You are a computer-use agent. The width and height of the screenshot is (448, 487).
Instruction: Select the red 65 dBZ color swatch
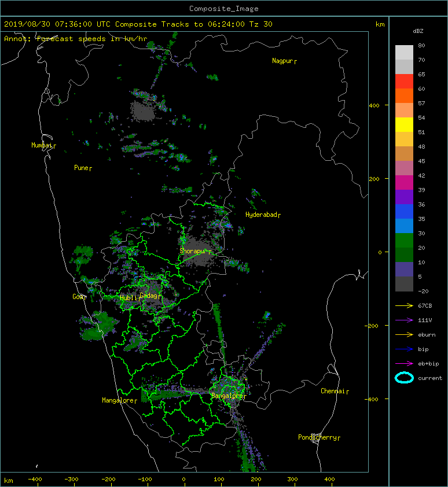[x=404, y=82]
